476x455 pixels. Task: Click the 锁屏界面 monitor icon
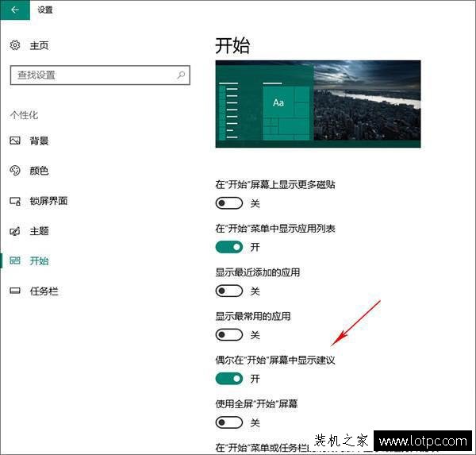(15, 201)
